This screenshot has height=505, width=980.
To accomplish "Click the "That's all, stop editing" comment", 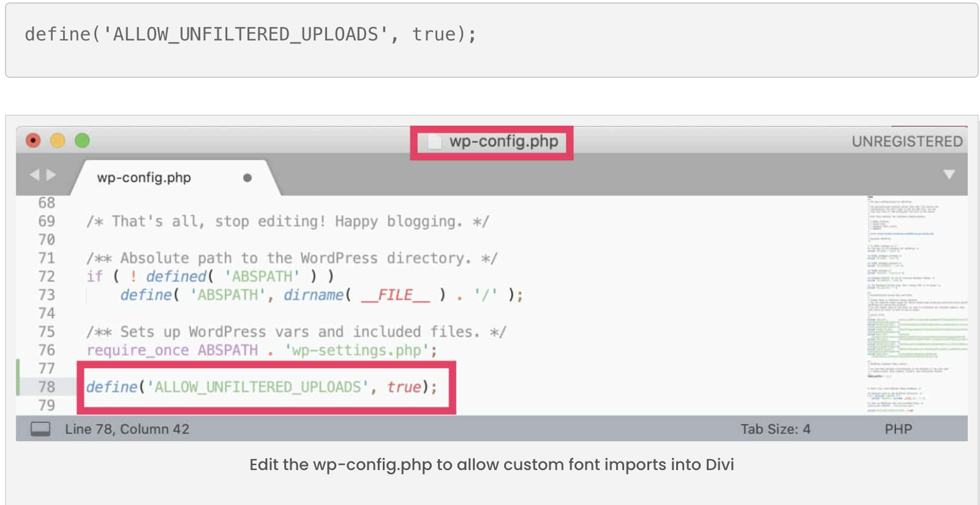I will (287, 221).
